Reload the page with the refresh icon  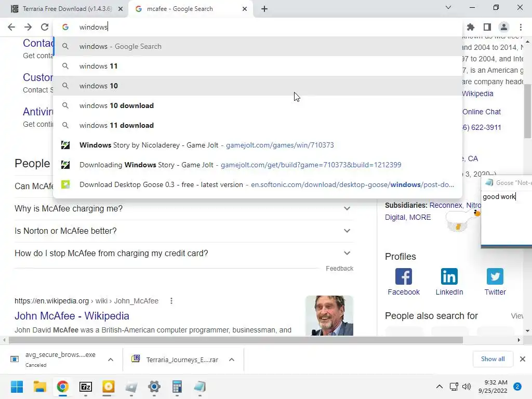(x=45, y=27)
